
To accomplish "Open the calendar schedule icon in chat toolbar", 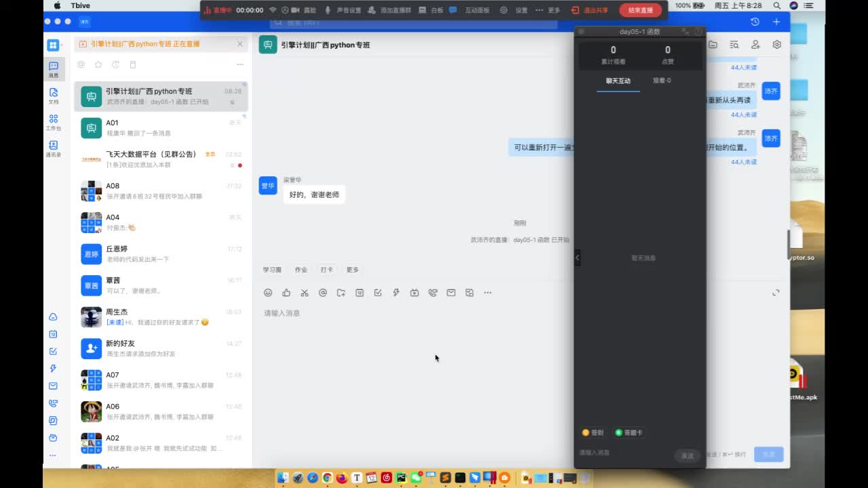I will 359,293.
